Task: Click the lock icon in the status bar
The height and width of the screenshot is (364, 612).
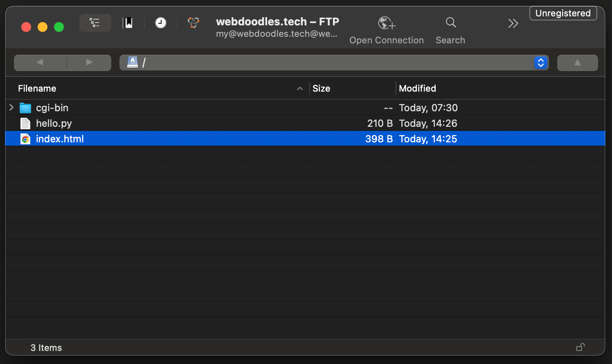Action: [580, 347]
